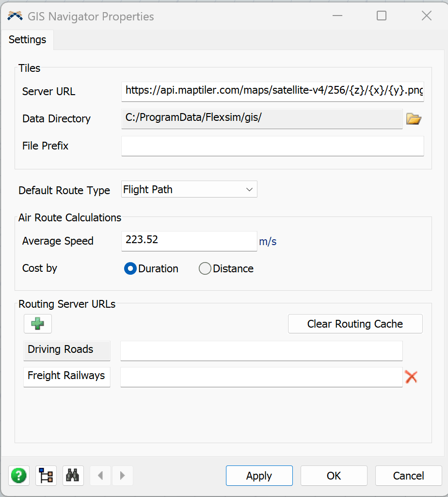Click the next object right arrow
This screenshot has height=497, width=448.
(x=122, y=475)
